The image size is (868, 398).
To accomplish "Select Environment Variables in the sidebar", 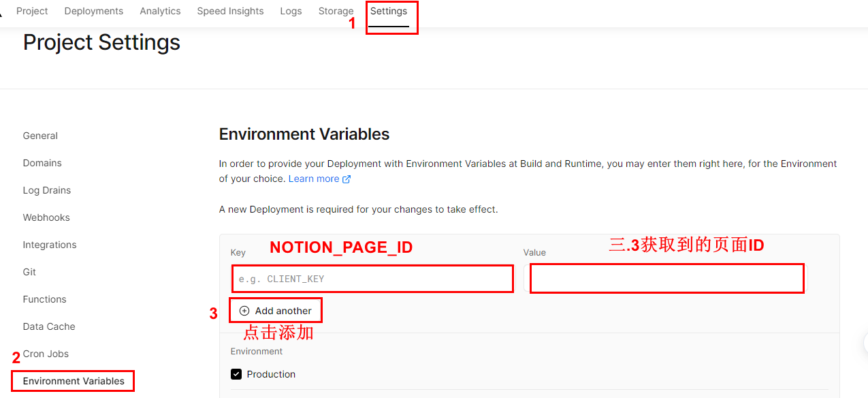I will [x=72, y=381].
